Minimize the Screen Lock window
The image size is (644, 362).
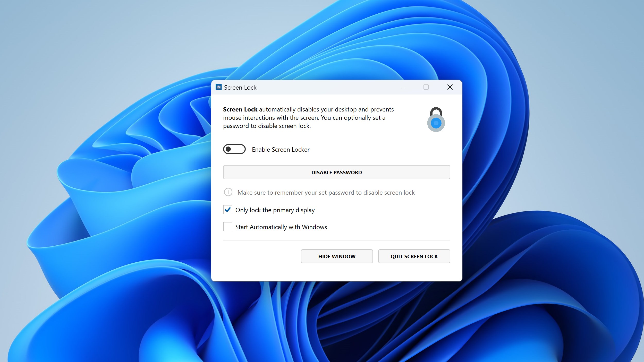pyautogui.click(x=403, y=87)
